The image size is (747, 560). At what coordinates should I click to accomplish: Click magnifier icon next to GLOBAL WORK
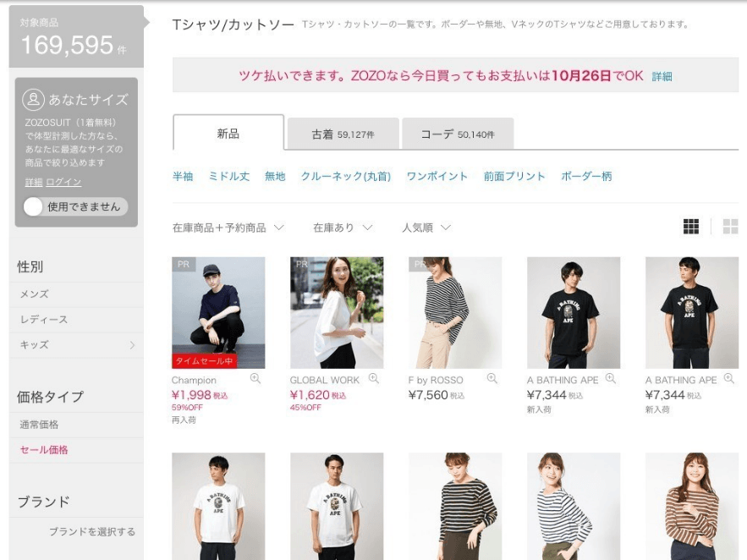(x=374, y=379)
